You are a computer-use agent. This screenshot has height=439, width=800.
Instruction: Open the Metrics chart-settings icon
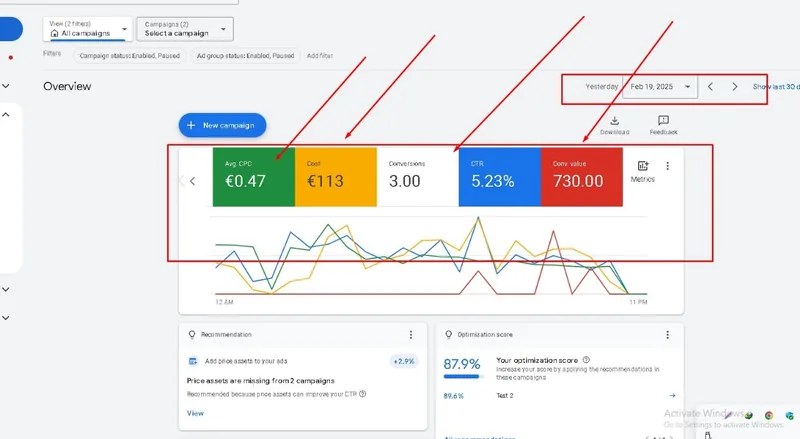pyautogui.click(x=643, y=166)
